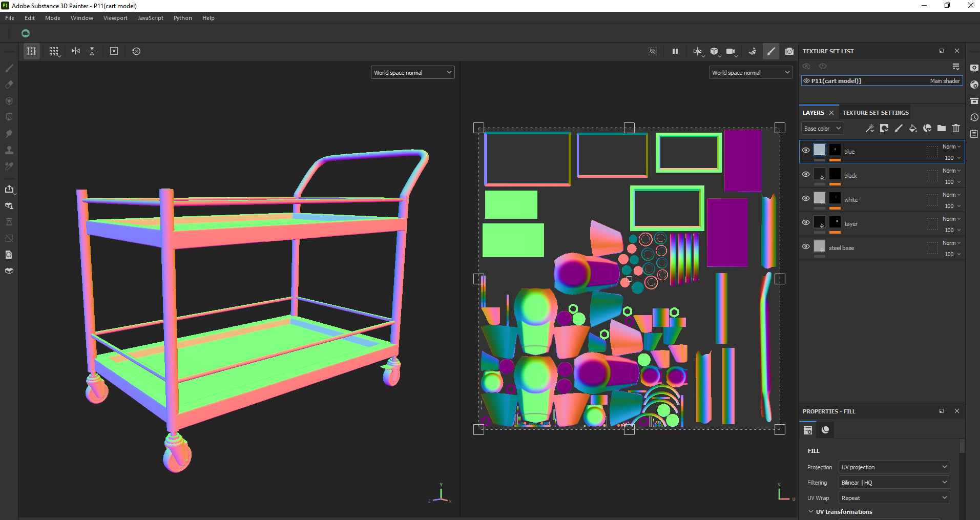
Task: Open the Edit menu
Action: pyautogui.click(x=30, y=18)
